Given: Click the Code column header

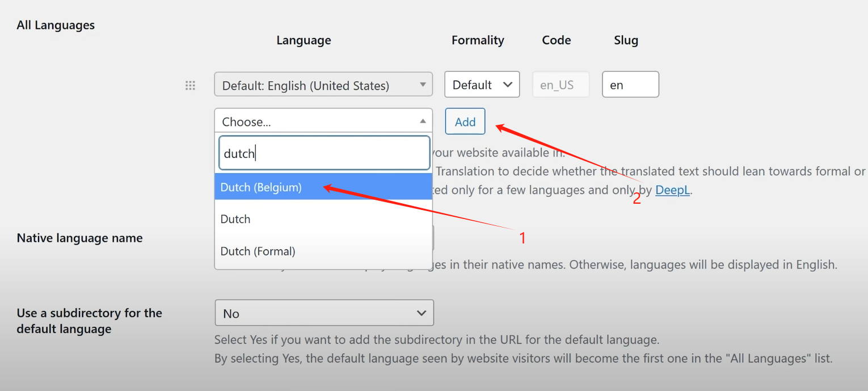Looking at the screenshot, I should (x=556, y=40).
